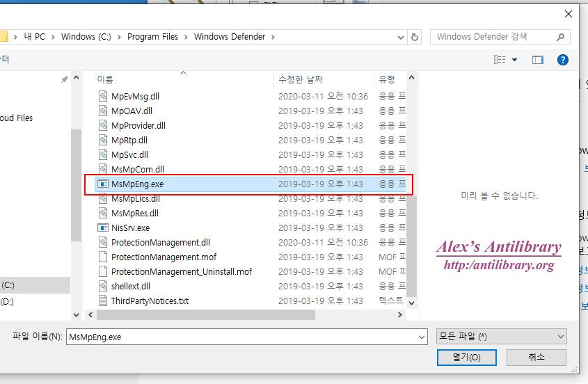Expand chevron after 내 PC in path
The height and width of the screenshot is (384, 588).
pyautogui.click(x=54, y=37)
